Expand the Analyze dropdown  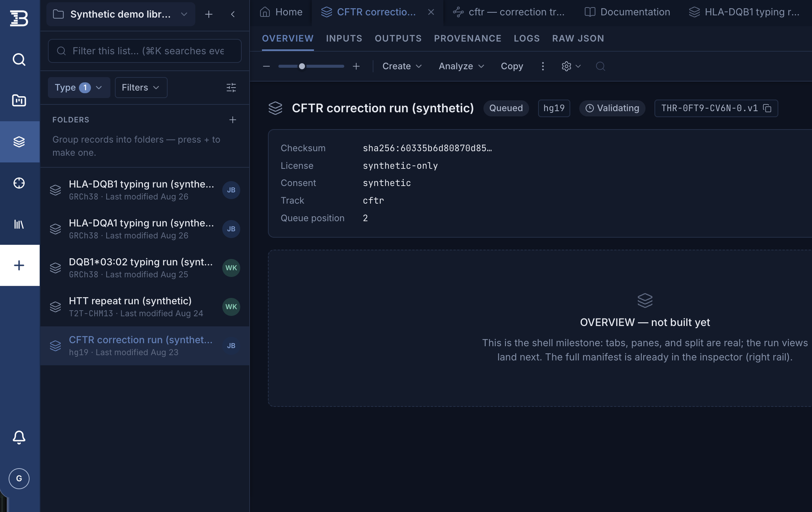pos(461,66)
